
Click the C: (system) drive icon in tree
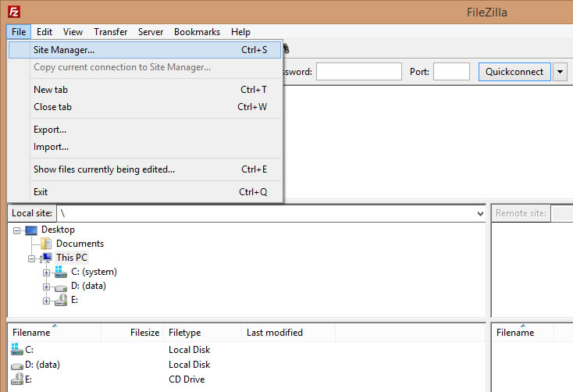pyautogui.click(x=61, y=272)
